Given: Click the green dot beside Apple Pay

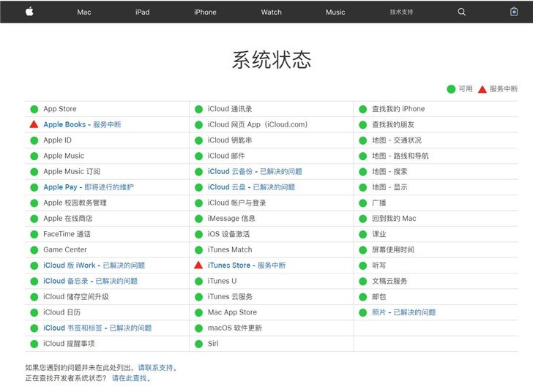Looking at the screenshot, I should (34, 187).
